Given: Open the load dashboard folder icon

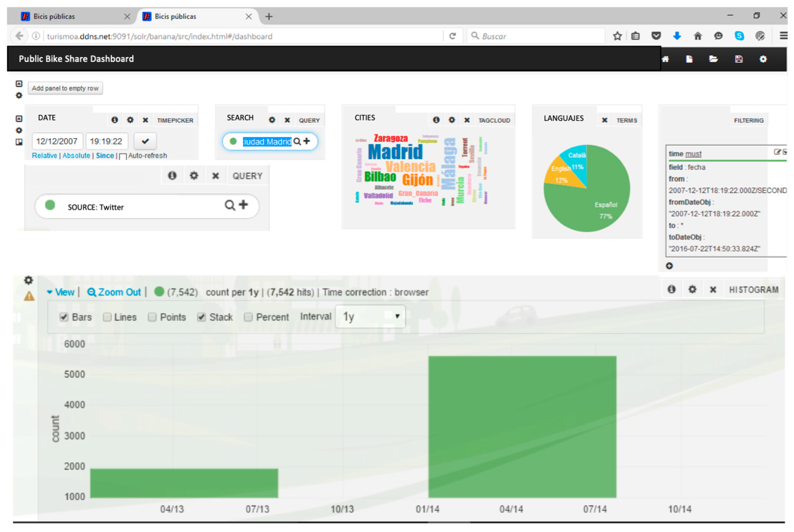Looking at the screenshot, I should click(713, 59).
